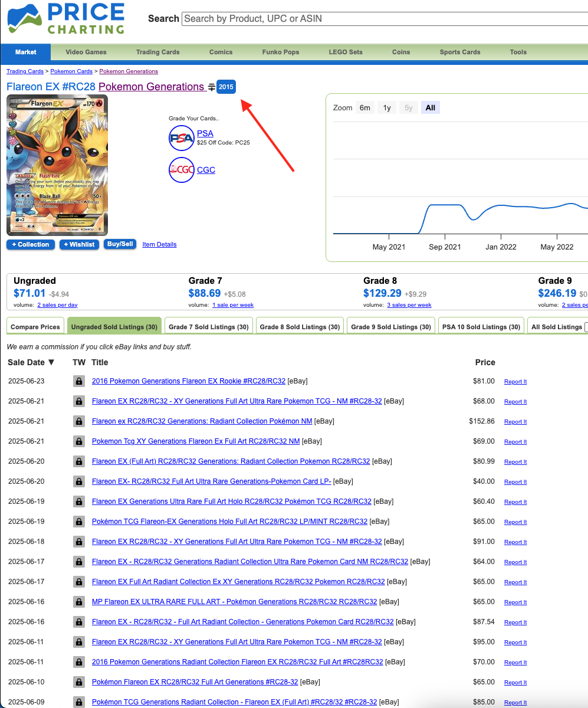The image size is (588, 708).
Task: Open the Comics menu
Action: tap(221, 52)
